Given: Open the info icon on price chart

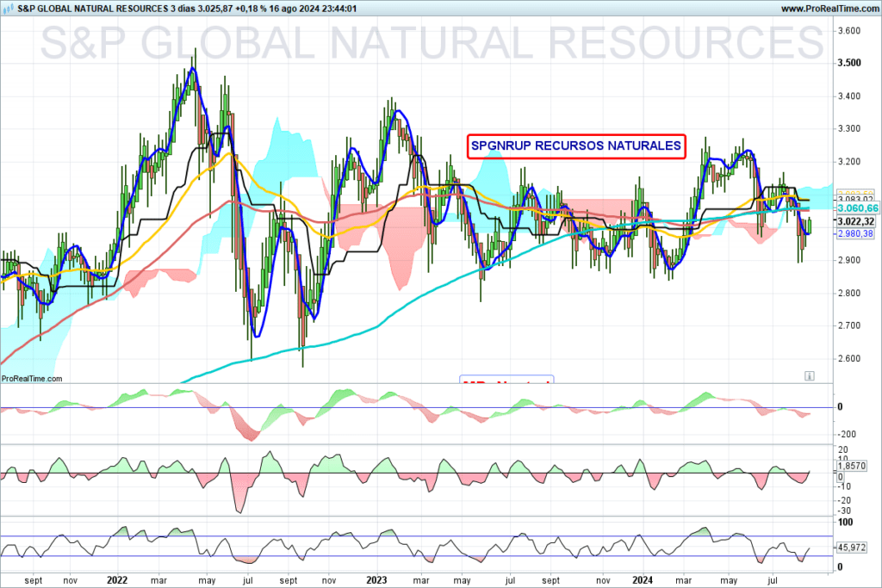Looking at the screenshot, I should tap(810, 375).
